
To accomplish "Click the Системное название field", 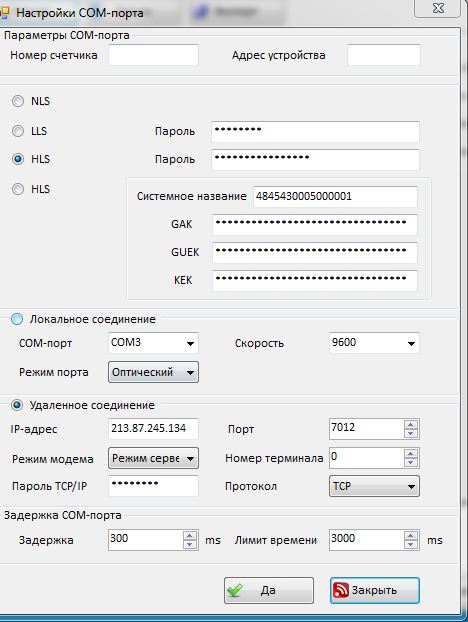I will tap(335, 196).
